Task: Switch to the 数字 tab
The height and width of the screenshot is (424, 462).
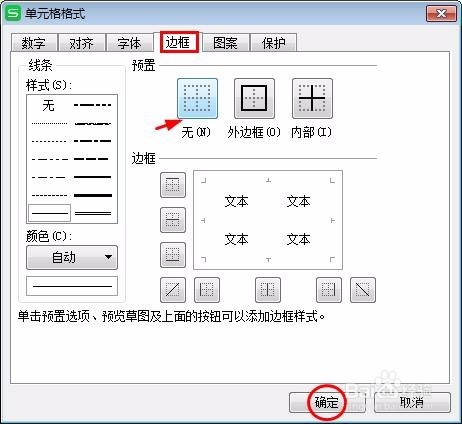Action: pos(34,43)
